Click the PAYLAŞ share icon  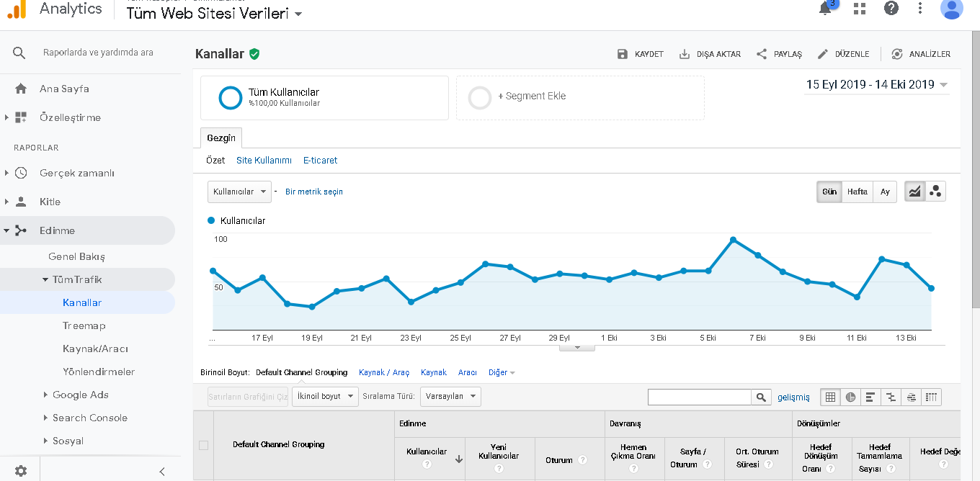(x=762, y=54)
